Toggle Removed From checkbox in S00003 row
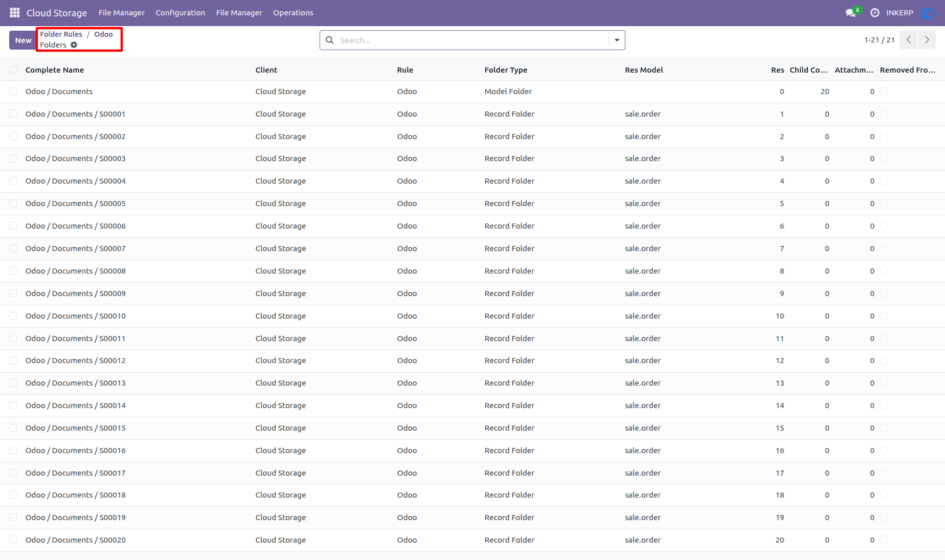 884,159
